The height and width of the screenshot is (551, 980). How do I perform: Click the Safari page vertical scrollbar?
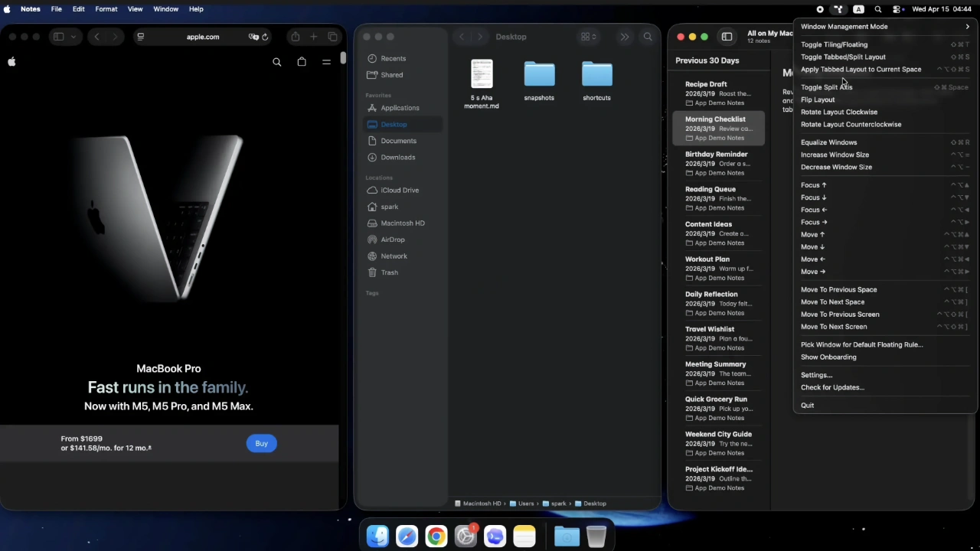tap(343, 58)
